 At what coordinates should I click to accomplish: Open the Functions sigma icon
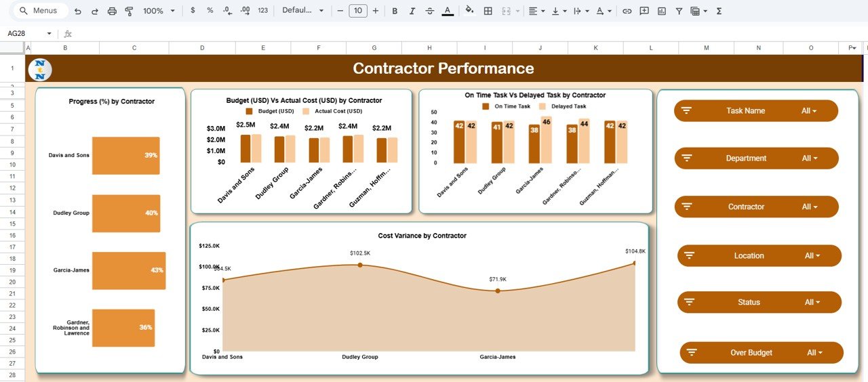pos(719,11)
